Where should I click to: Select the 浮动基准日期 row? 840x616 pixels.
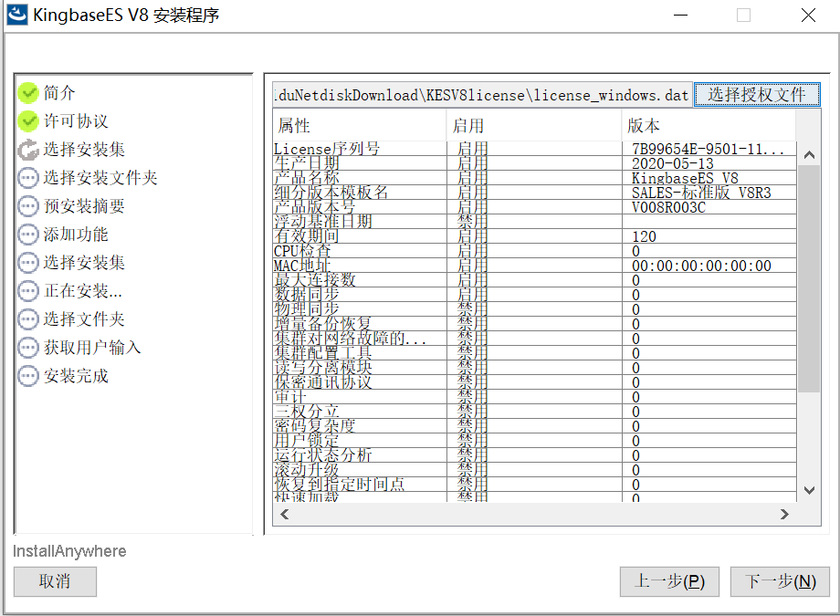(x=535, y=222)
